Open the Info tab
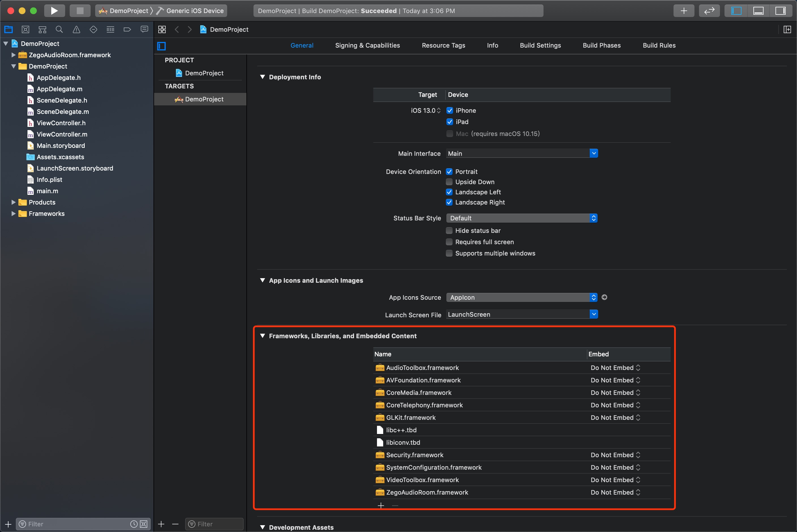The height and width of the screenshot is (532, 797). 493,45
